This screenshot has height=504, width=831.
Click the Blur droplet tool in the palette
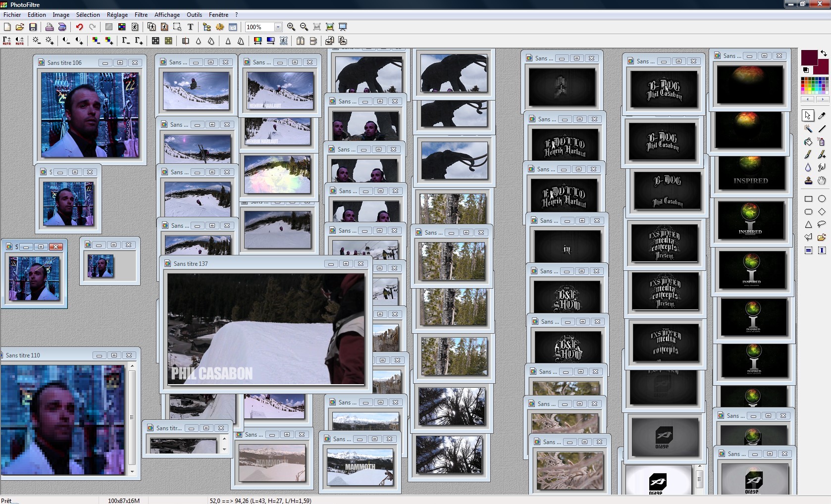[x=808, y=167]
